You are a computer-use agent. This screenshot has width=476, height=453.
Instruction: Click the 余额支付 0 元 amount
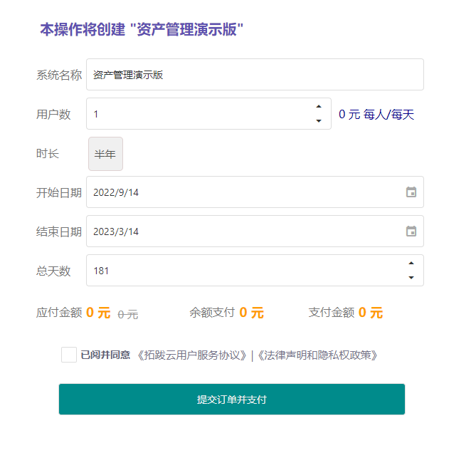point(251,313)
